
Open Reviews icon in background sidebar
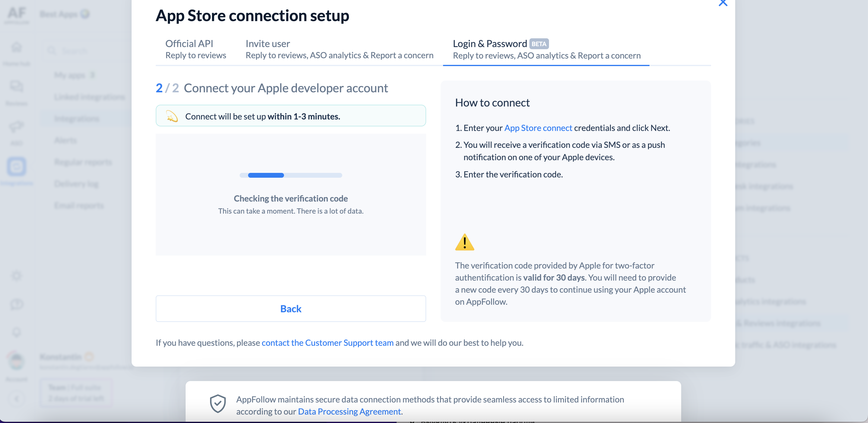[17, 87]
